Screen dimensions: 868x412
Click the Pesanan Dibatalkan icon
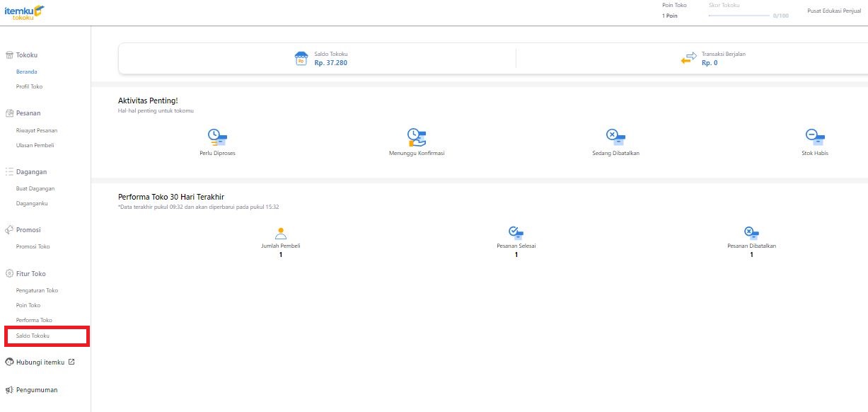751,233
